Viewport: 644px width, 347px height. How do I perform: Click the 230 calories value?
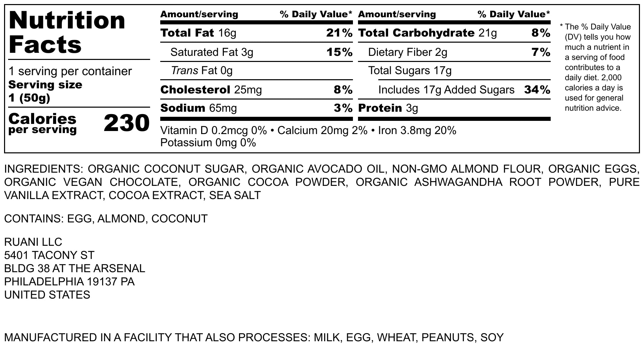pyautogui.click(x=126, y=123)
